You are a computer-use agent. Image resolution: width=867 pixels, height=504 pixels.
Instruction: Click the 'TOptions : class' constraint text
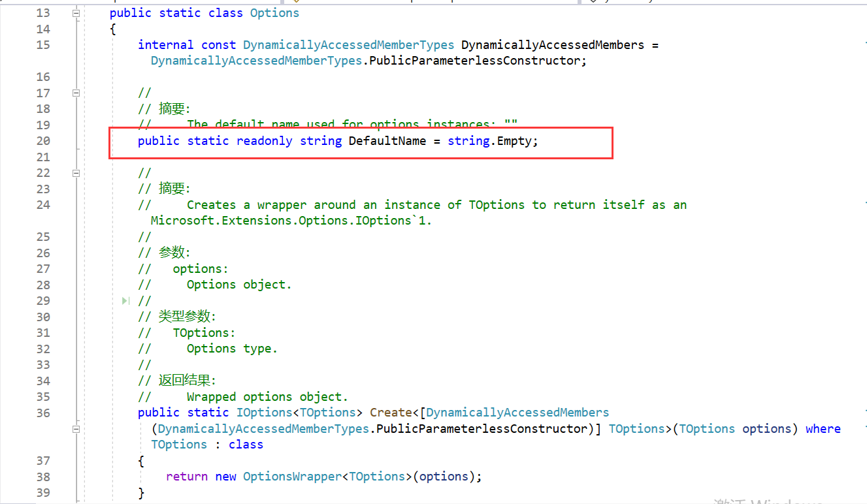pos(207,445)
